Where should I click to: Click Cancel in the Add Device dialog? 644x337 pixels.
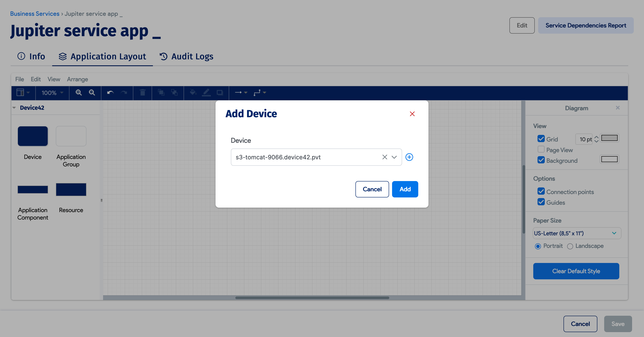[372, 189]
